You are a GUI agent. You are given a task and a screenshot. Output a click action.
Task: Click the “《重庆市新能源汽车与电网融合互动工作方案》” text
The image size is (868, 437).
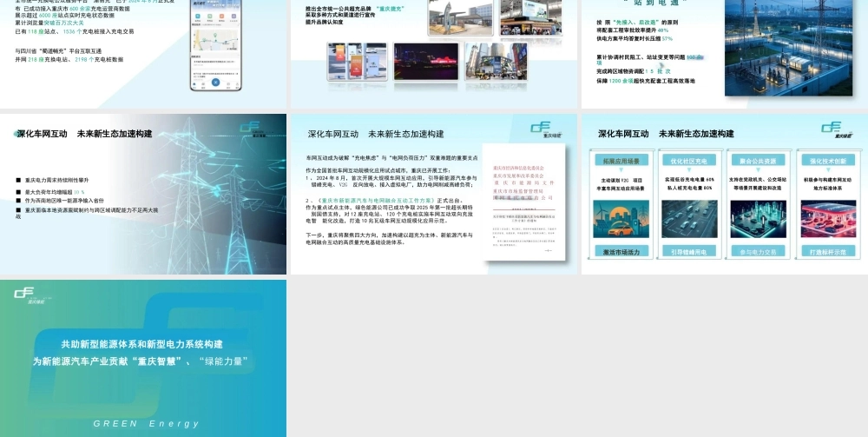[x=376, y=201]
